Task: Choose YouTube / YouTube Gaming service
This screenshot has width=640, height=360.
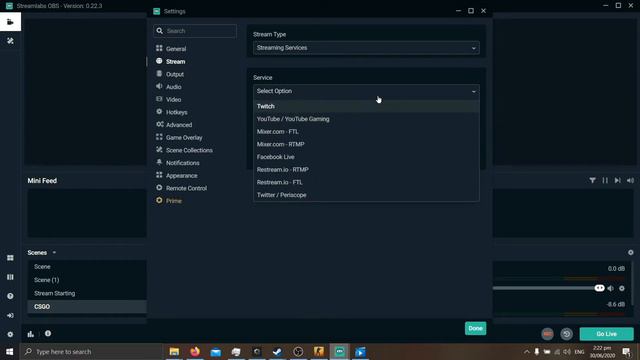Action: [x=366, y=119]
